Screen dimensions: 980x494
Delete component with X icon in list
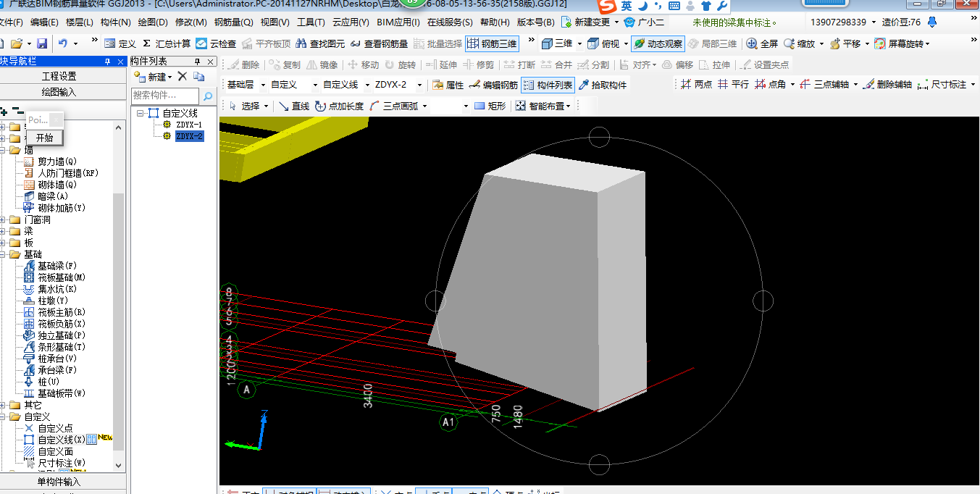point(183,76)
